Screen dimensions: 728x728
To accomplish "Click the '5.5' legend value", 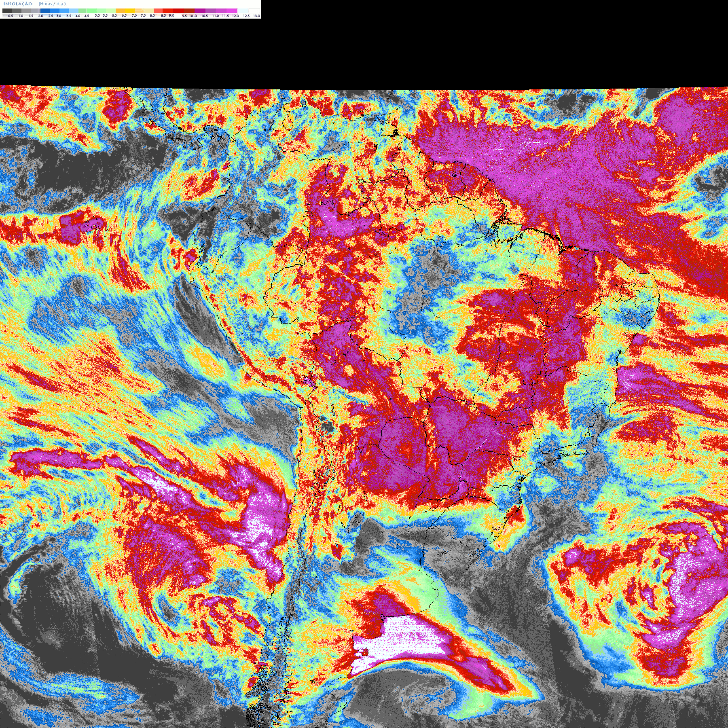I will coord(105,15).
